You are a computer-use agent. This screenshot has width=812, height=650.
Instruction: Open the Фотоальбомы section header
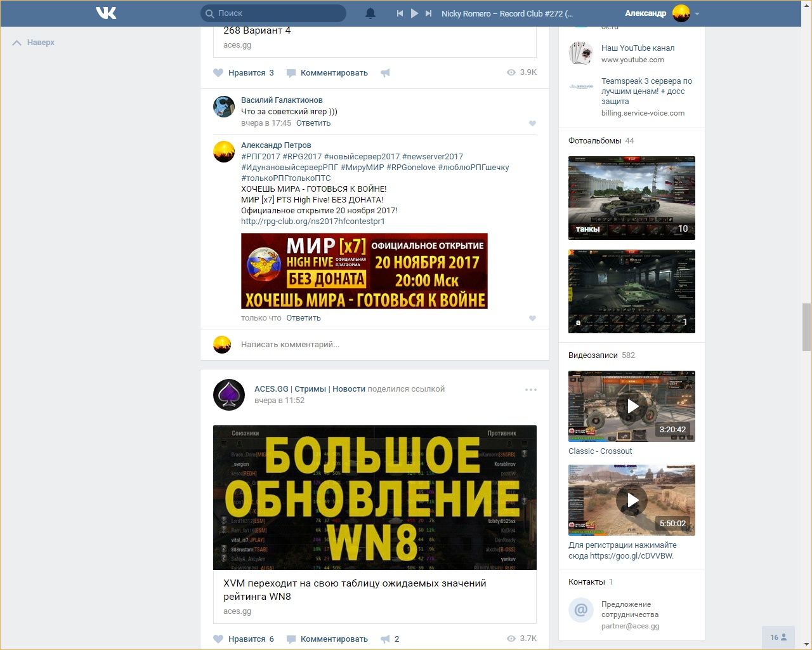tap(595, 141)
